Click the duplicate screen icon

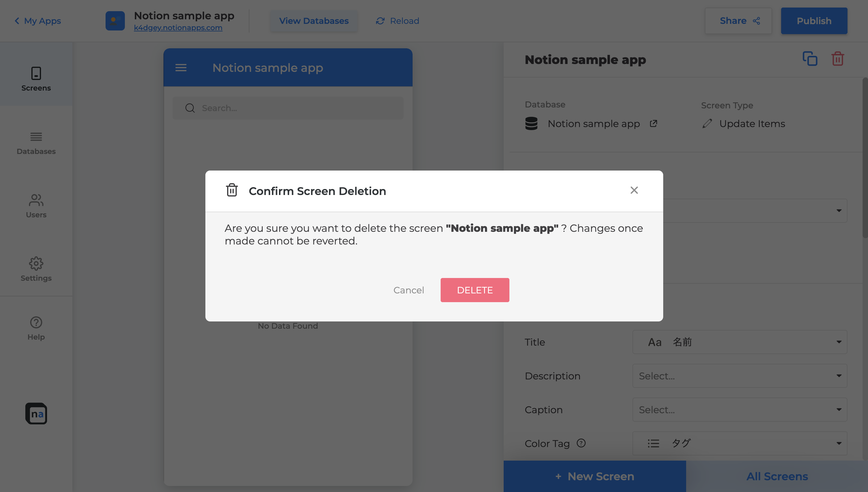click(809, 59)
